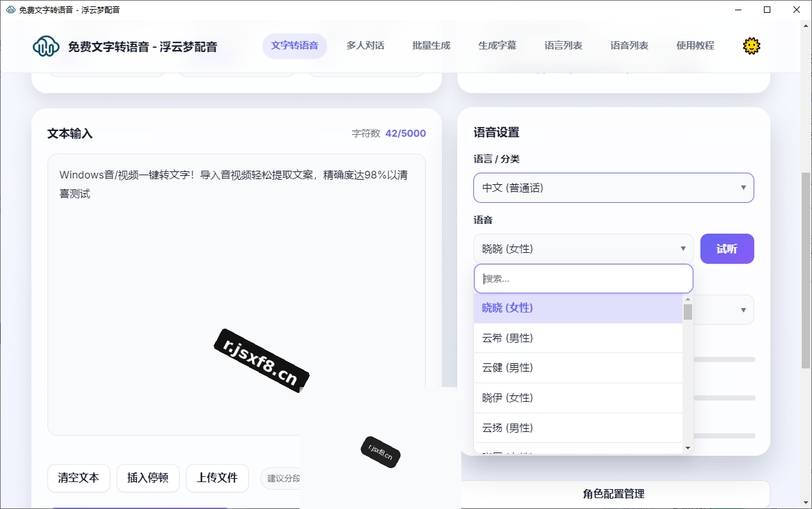Choose 晓伊 (女性) voice option
The width and height of the screenshot is (812, 509).
(578, 398)
